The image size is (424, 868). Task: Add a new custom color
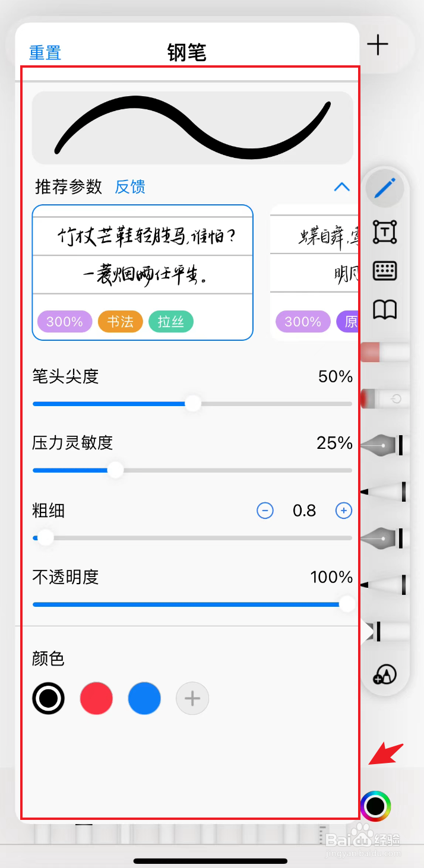192,698
